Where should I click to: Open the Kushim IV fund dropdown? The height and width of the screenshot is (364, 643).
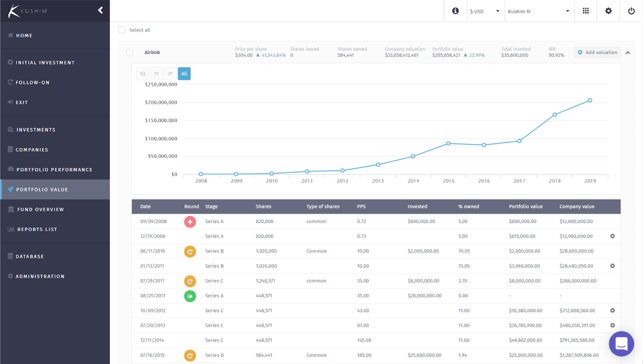pos(539,11)
